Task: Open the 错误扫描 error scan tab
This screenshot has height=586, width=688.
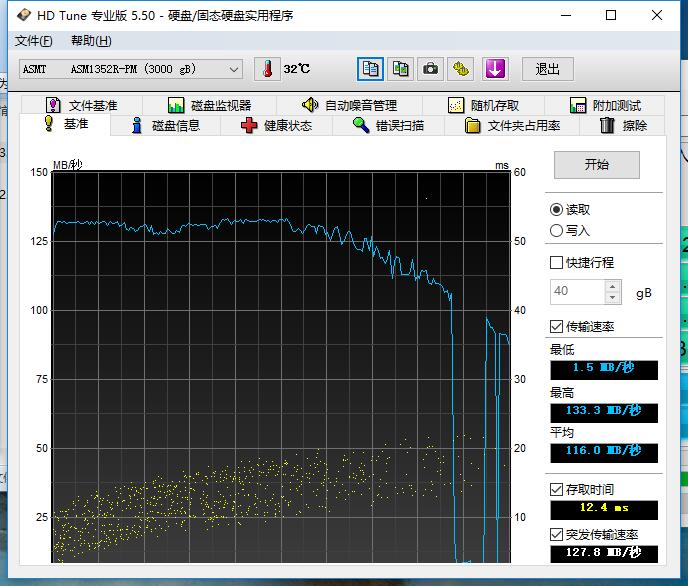Action: click(388, 125)
